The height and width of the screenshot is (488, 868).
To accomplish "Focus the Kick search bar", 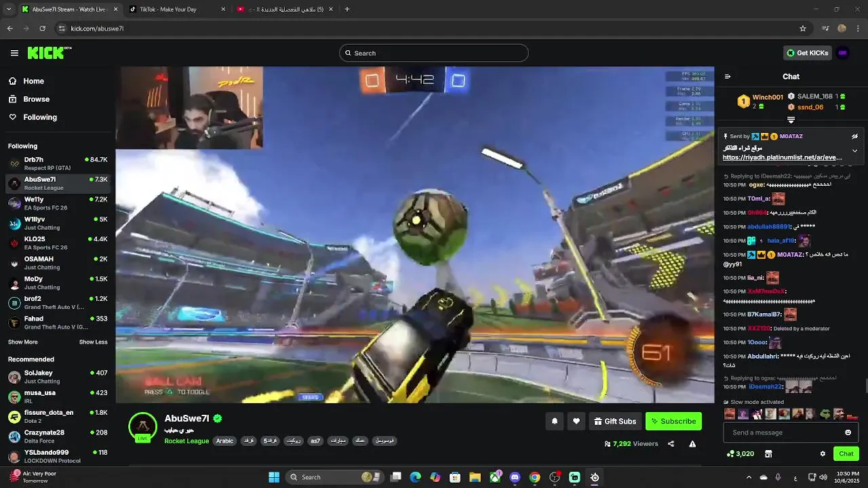I will [x=434, y=53].
